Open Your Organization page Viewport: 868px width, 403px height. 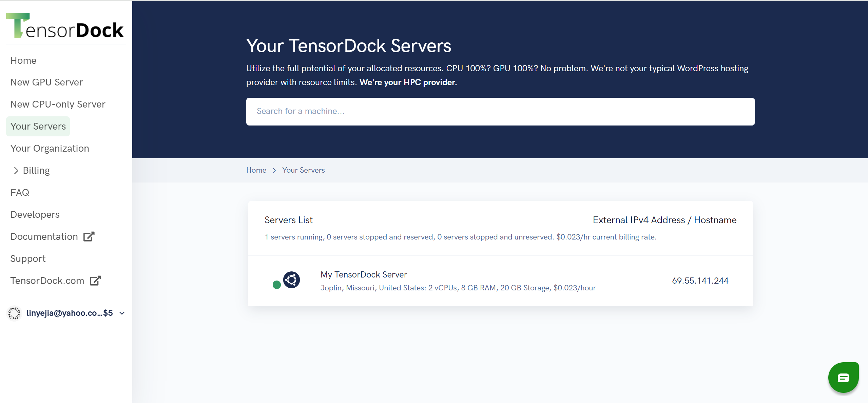click(x=50, y=148)
